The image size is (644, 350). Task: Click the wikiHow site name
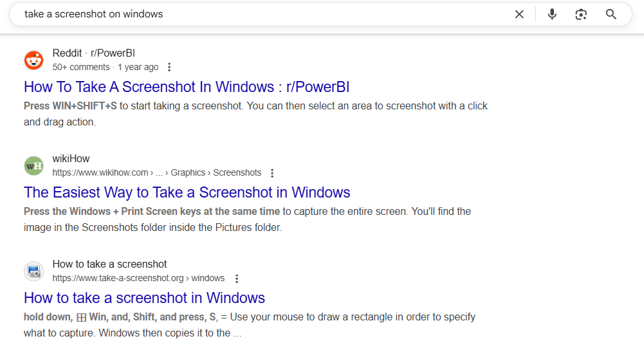coord(71,158)
